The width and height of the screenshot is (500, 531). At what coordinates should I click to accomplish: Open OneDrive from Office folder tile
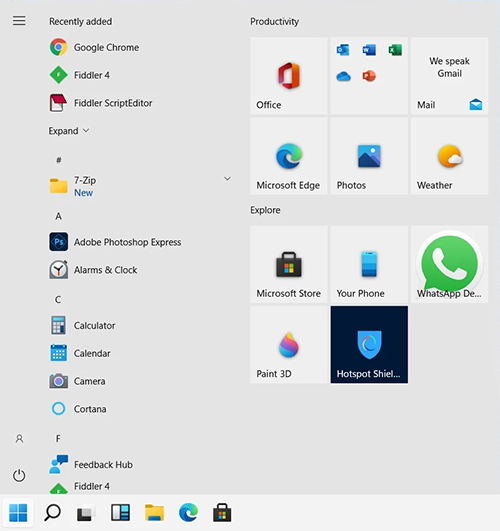pos(343,76)
